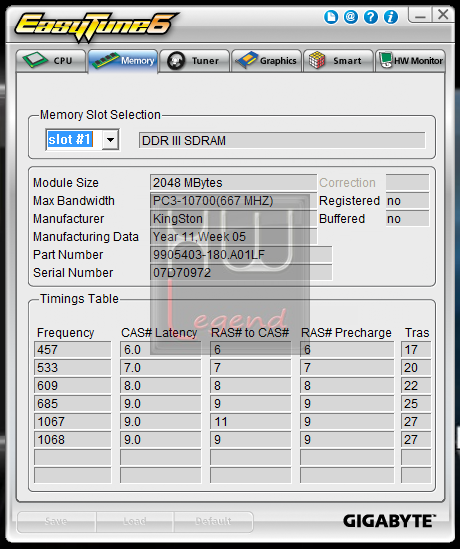Click the empty Correction value field
Image resolution: width=460 pixels, height=549 pixels.
pyautogui.click(x=407, y=182)
